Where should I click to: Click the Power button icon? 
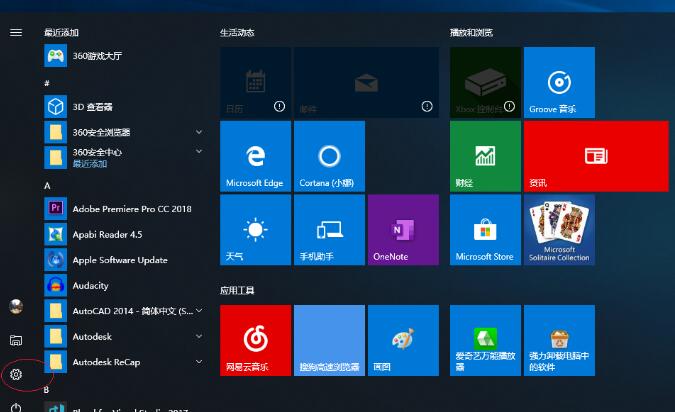(16, 407)
